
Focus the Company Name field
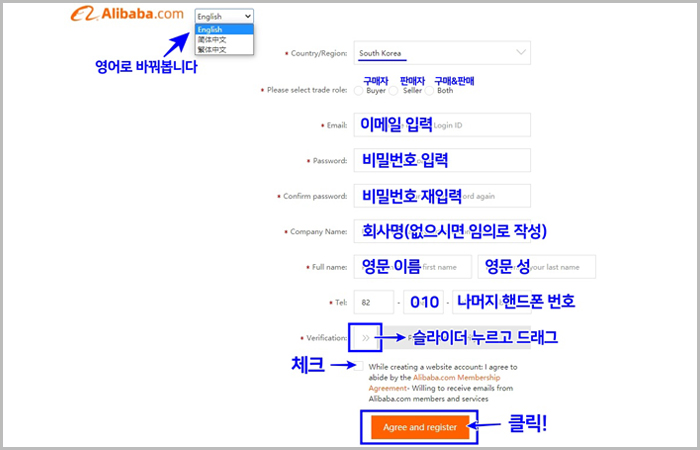tap(442, 231)
